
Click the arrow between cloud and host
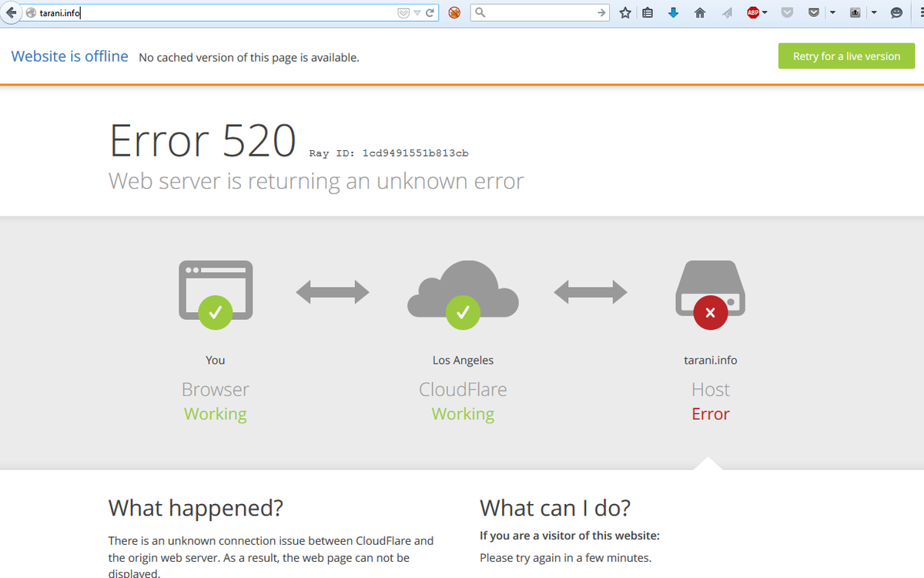tap(590, 291)
